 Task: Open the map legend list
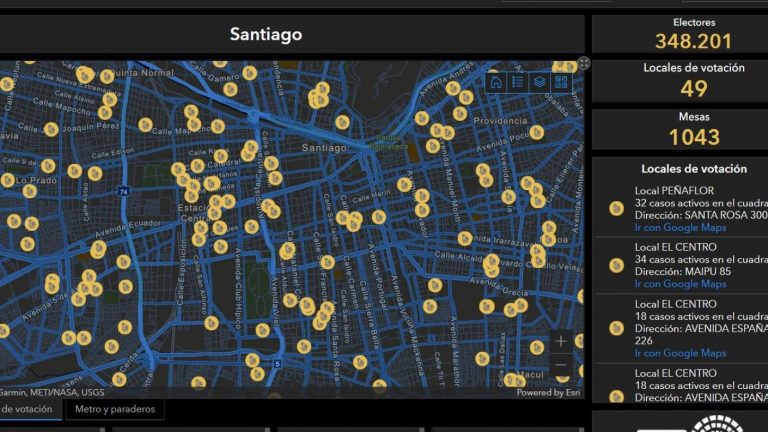pos(517,83)
